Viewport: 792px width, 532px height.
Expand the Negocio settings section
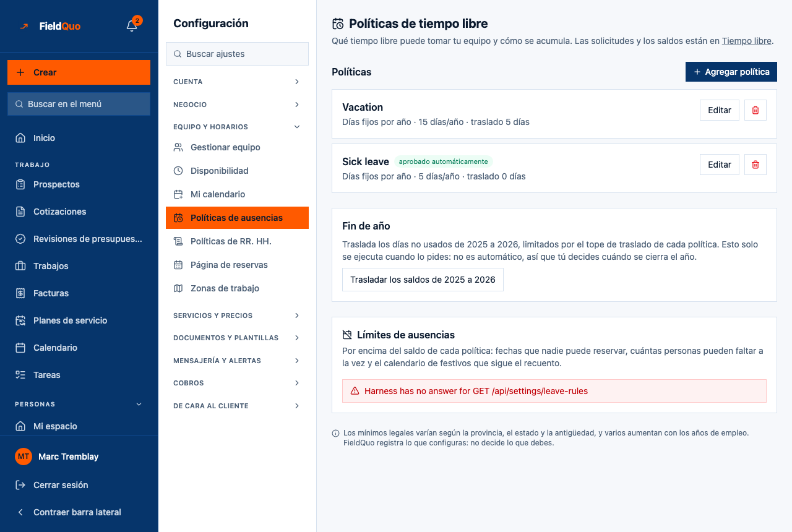point(237,105)
